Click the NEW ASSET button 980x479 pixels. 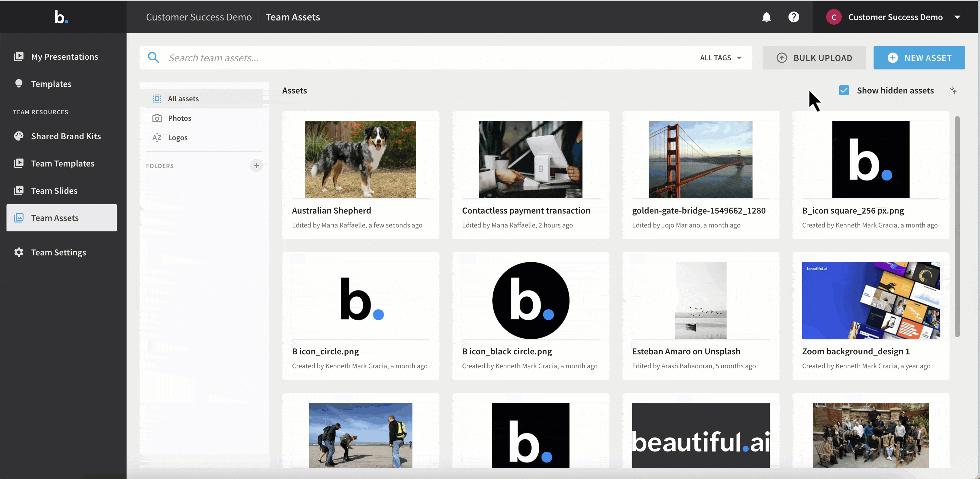tap(919, 58)
